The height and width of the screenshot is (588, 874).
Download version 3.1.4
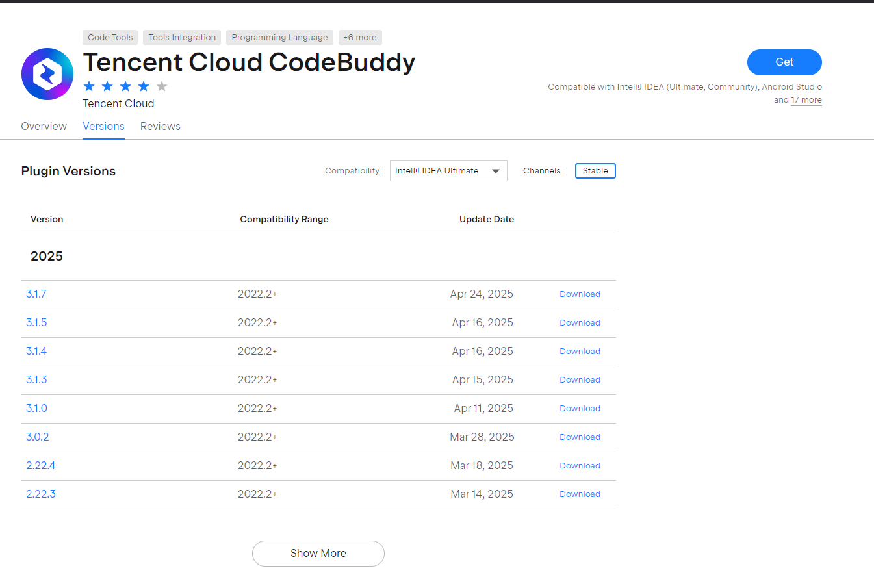pyautogui.click(x=580, y=352)
